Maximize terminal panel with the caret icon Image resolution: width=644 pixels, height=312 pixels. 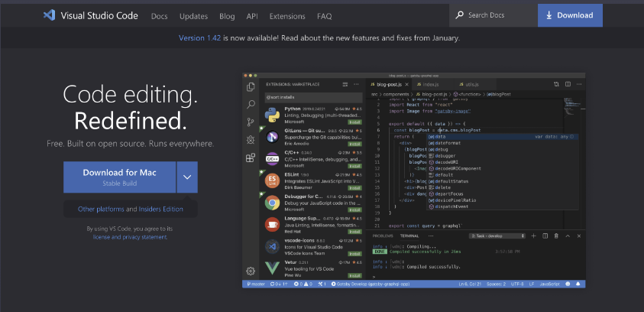(x=568, y=236)
